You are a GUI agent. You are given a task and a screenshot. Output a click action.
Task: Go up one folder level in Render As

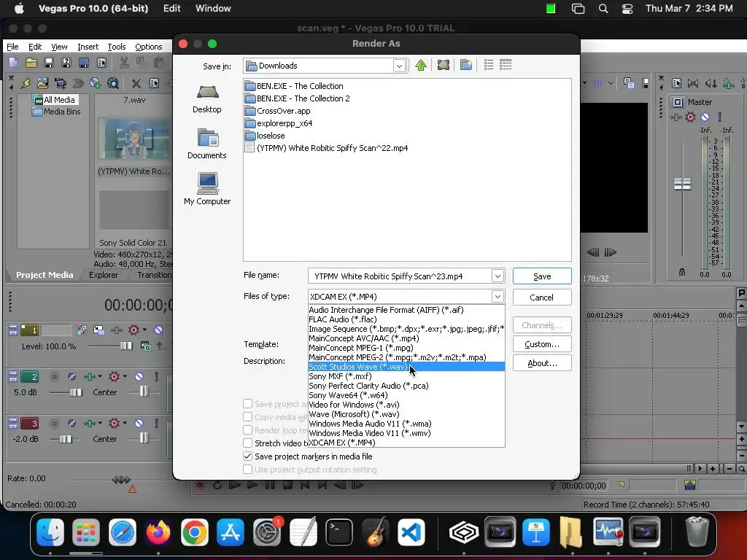[421, 65]
